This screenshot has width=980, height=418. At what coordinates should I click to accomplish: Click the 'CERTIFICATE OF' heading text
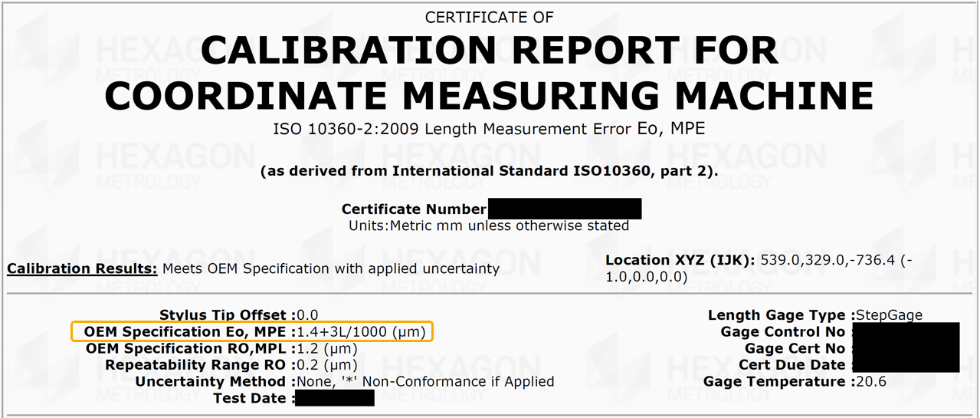(x=489, y=18)
